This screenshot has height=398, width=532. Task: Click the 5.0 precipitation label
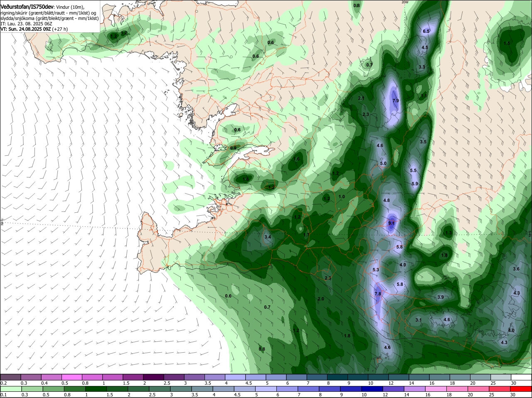[383, 163]
